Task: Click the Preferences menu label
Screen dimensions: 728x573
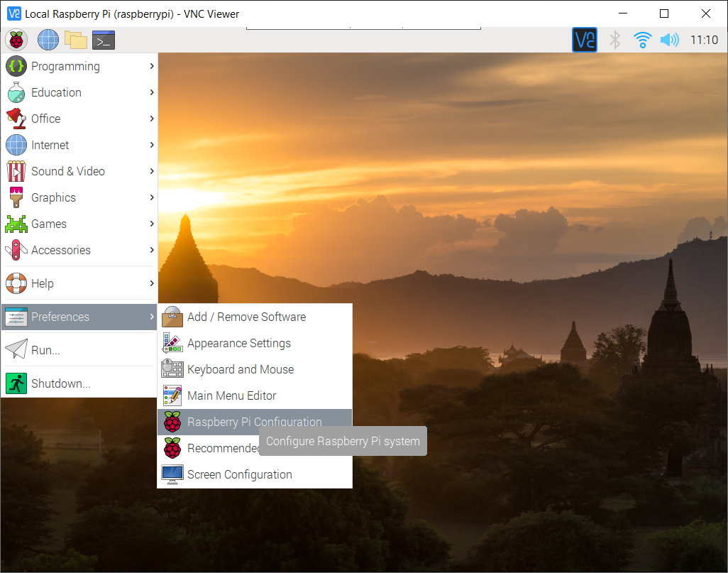Action: click(60, 317)
